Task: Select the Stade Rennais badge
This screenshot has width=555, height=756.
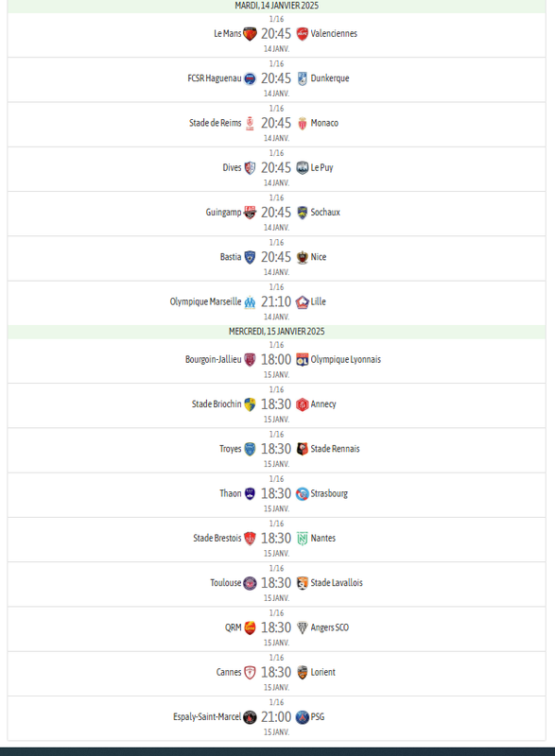Action: 303,449
